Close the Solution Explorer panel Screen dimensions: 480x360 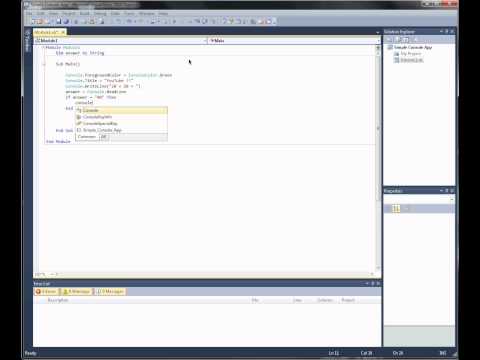tap(452, 31)
